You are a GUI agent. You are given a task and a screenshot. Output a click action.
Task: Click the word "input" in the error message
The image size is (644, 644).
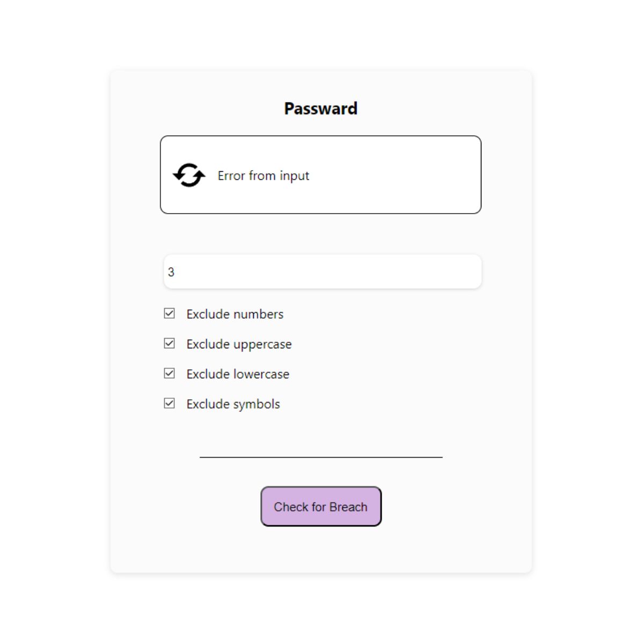(x=294, y=176)
